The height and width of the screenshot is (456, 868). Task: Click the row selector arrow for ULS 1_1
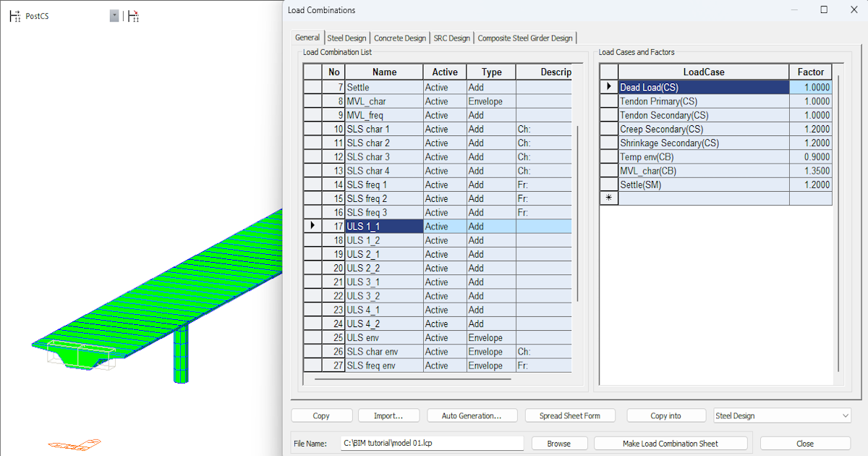(312, 227)
